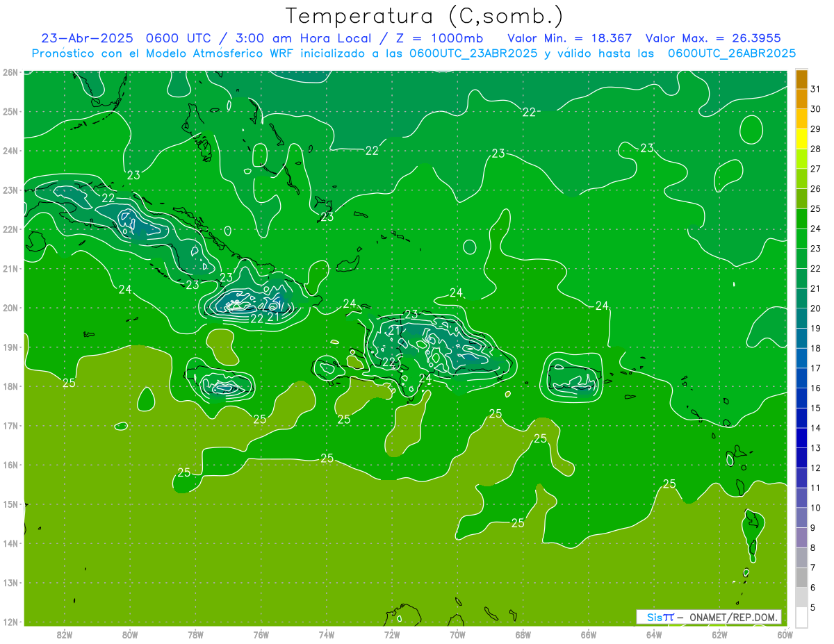Click the '62W' longitude axis label
This screenshot has width=834, height=644.
(x=719, y=634)
